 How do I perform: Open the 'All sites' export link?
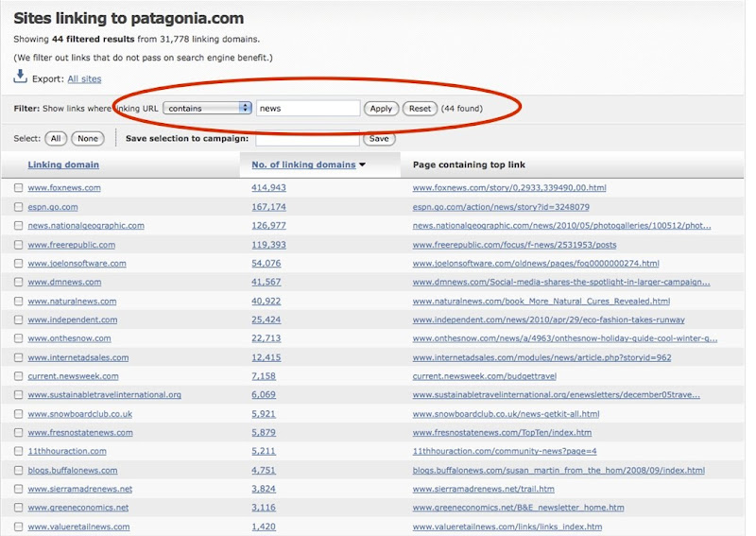[84, 79]
